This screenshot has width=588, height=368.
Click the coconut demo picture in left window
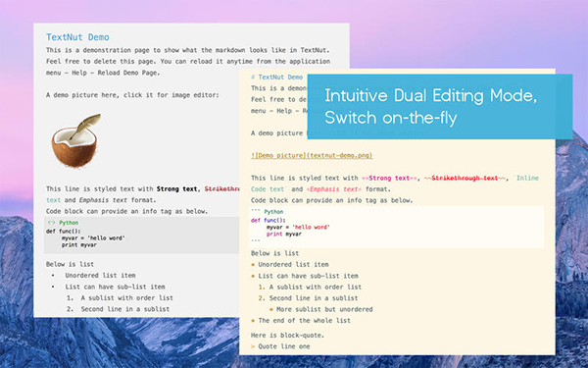click(x=76, y=140)
